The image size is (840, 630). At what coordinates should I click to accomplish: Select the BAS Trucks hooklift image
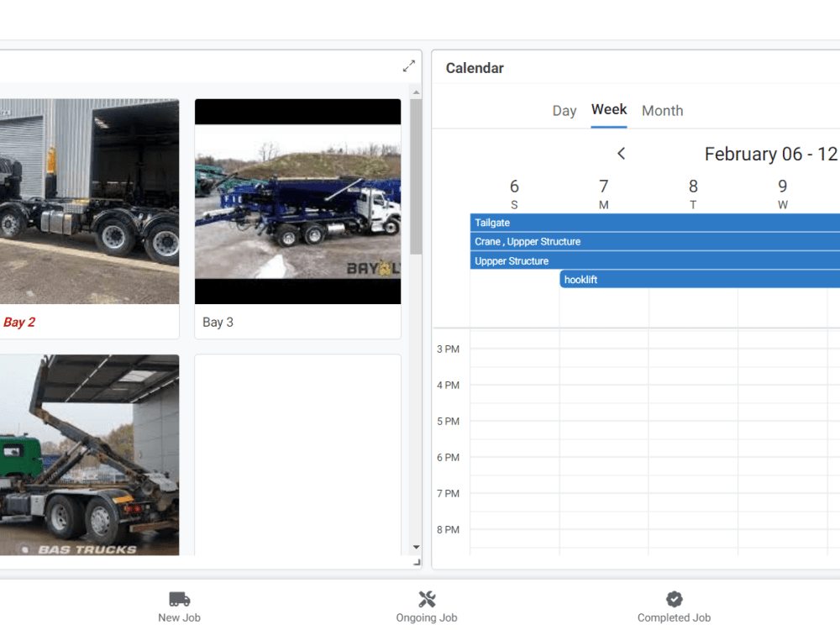click(x=90, y=454)
